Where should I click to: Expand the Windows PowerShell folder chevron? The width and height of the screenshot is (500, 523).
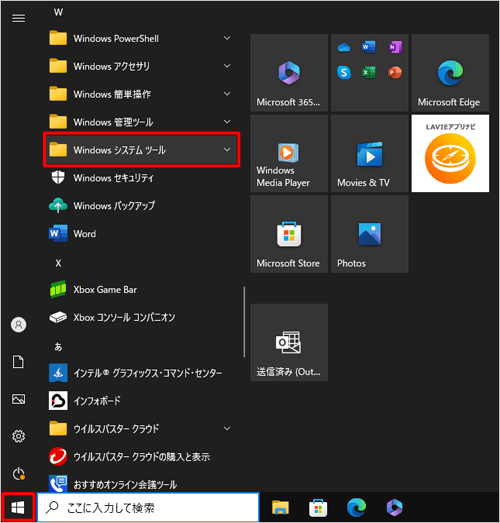(x=227, y=38)
